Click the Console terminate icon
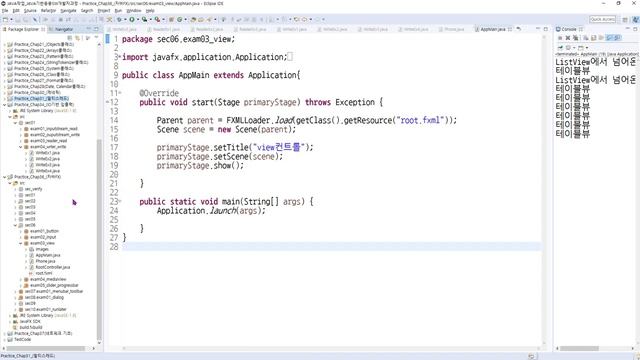 [560, 38]
